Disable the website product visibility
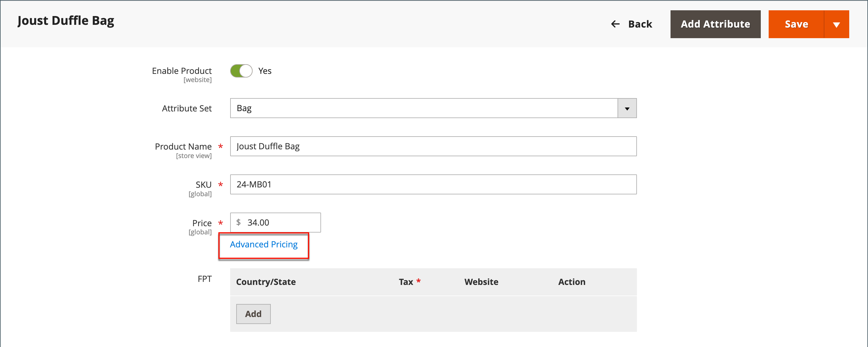The width and height of the screenshot is (868, 347). pos(240,71)
